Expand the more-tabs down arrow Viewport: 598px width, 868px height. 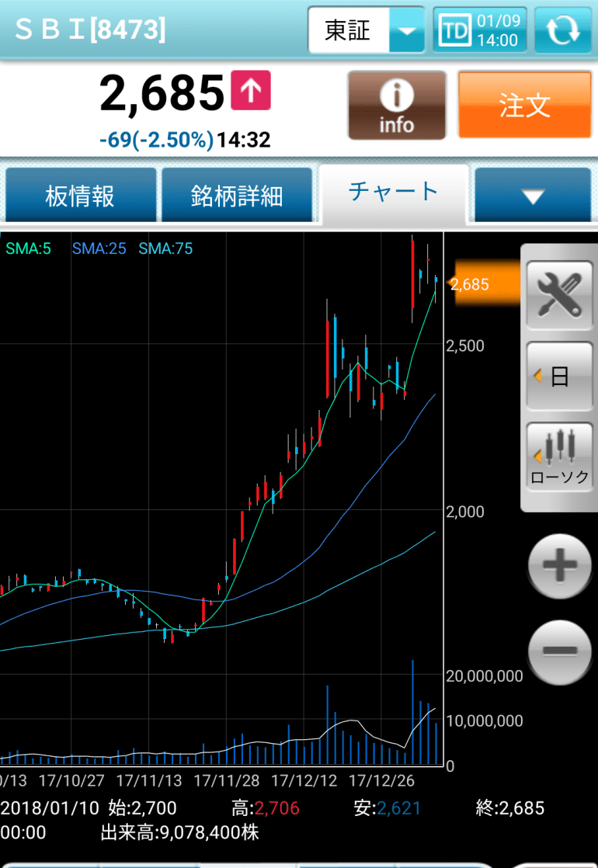tap(533, 196)
